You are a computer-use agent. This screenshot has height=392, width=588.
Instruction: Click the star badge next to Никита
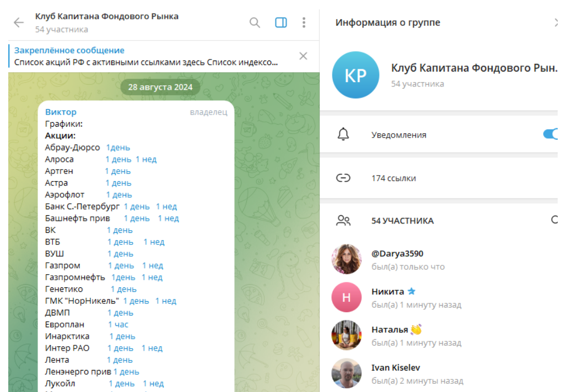(411, 291)
